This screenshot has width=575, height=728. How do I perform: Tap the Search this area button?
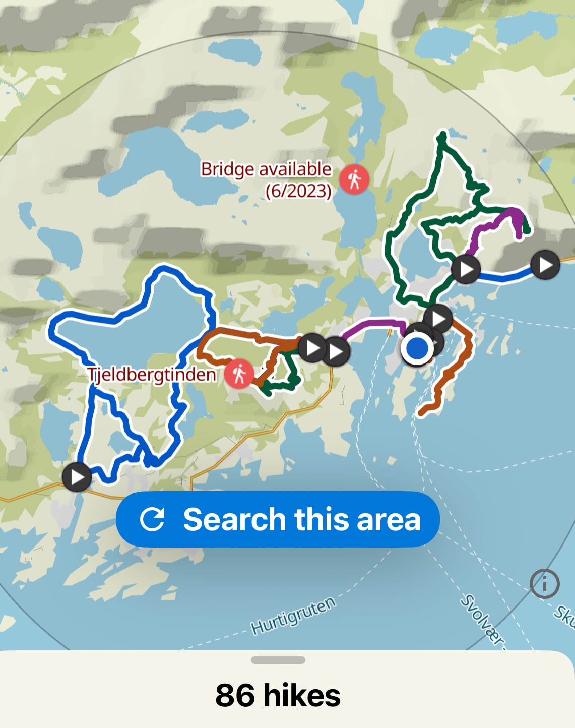278,519
